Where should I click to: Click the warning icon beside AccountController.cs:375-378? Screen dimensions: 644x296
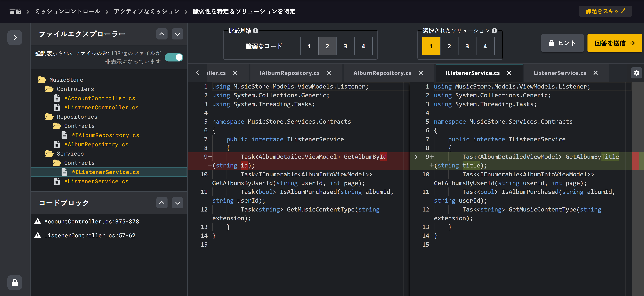coord(38,222)
